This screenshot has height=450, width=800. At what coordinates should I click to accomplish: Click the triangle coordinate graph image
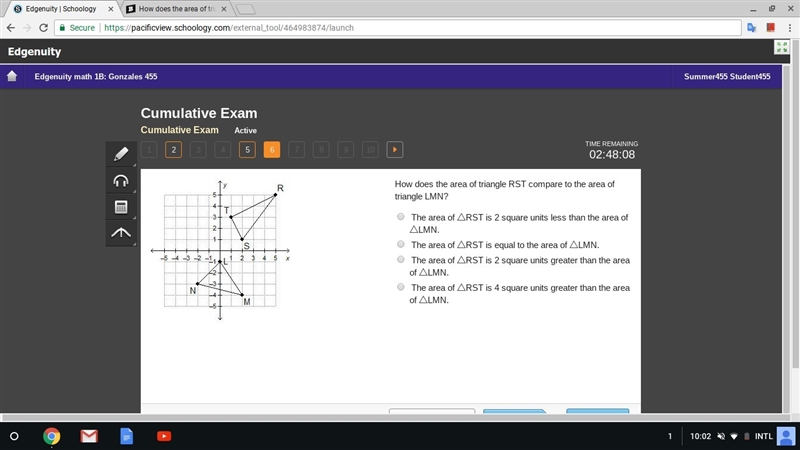220,250
